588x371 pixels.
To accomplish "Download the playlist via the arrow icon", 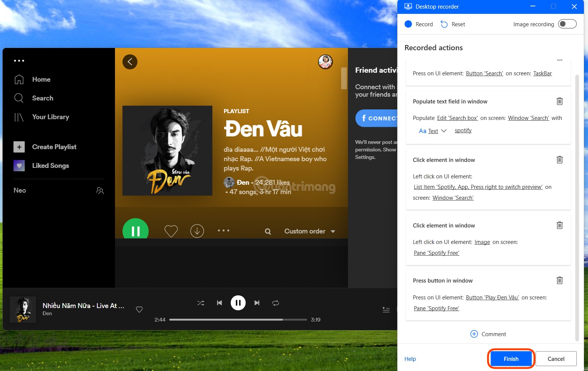I will tap(197, 231).
